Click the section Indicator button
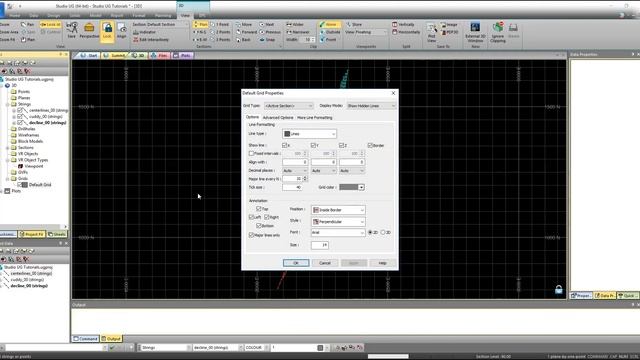This screenshot has width=640, height=360. coord(144,32)
